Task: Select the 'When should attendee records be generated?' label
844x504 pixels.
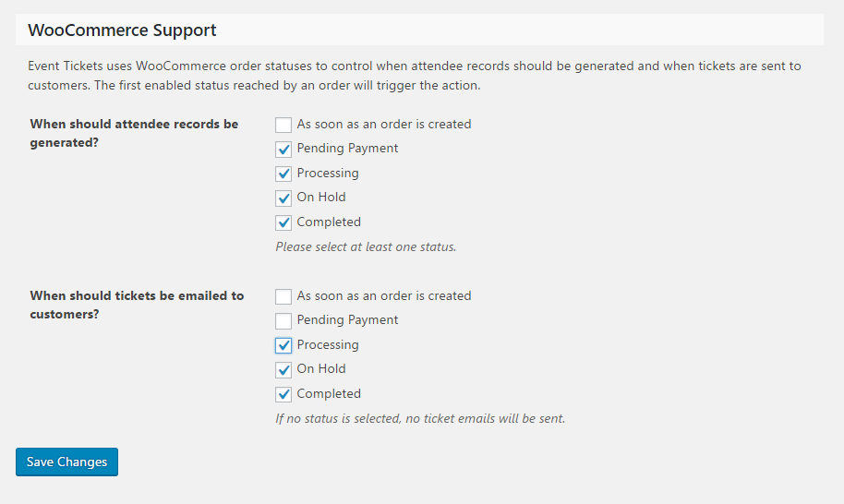Action: (x=134, y=133)
